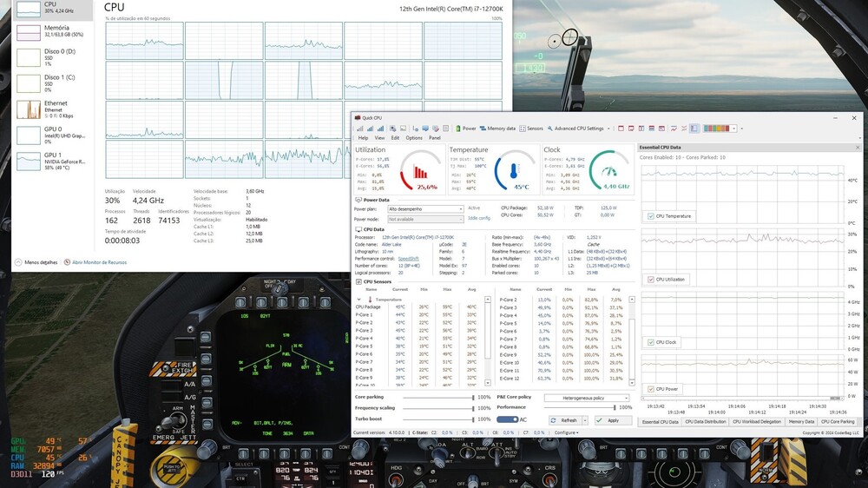The width and height of the screenshot is (868, 488).
Task: Expand the P&E Core policy dropdown
Action: point(586,398)
